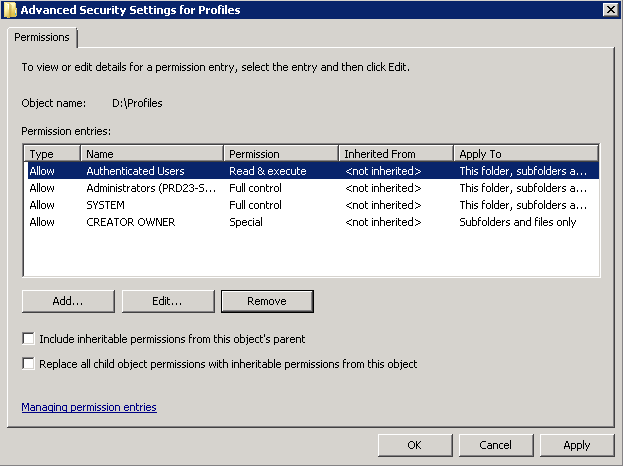Apply the permission changes
This screenshot has height=466, width=623.
coord(577,445)
